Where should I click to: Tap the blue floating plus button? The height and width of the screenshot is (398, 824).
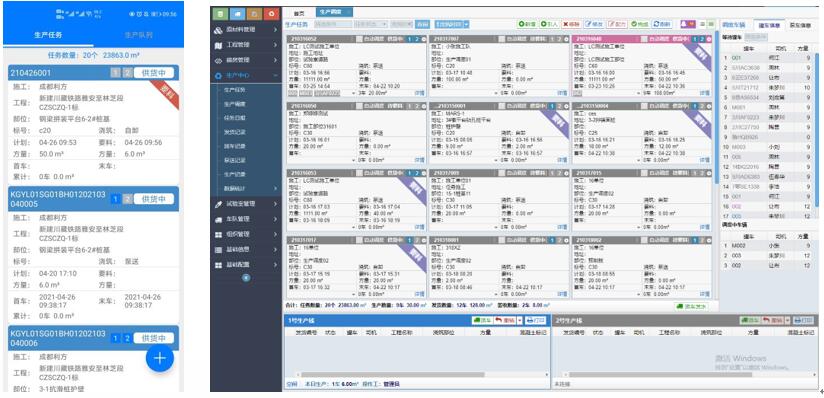pyautogui.click(x=160, y=358)
